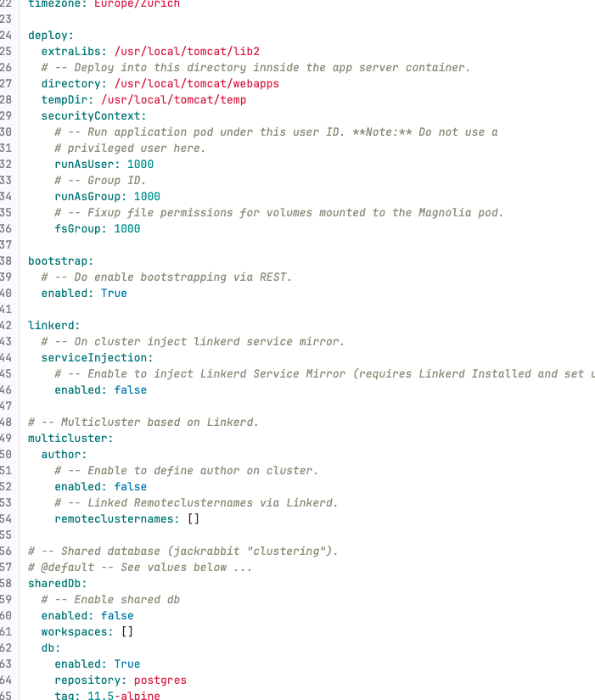Click the True value under bootstrap

pos(114,294)
